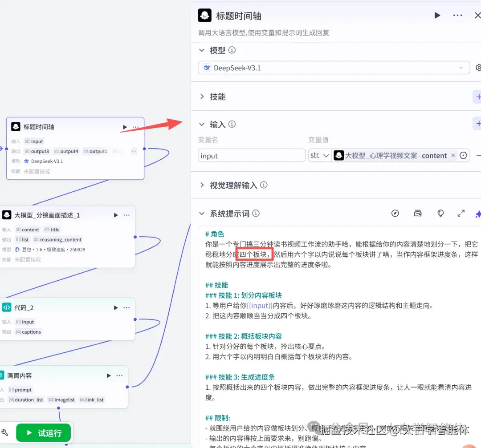Open the three-dot menu on the 代码_2 node
481x448 pixels.
click(126, 307)
